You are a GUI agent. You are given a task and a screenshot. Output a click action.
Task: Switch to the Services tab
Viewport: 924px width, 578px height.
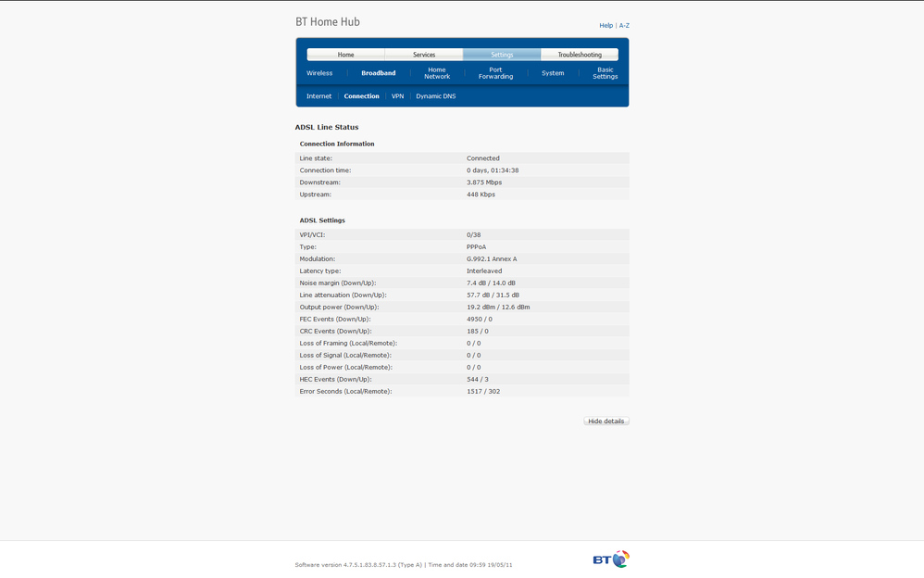click(424, 55)
